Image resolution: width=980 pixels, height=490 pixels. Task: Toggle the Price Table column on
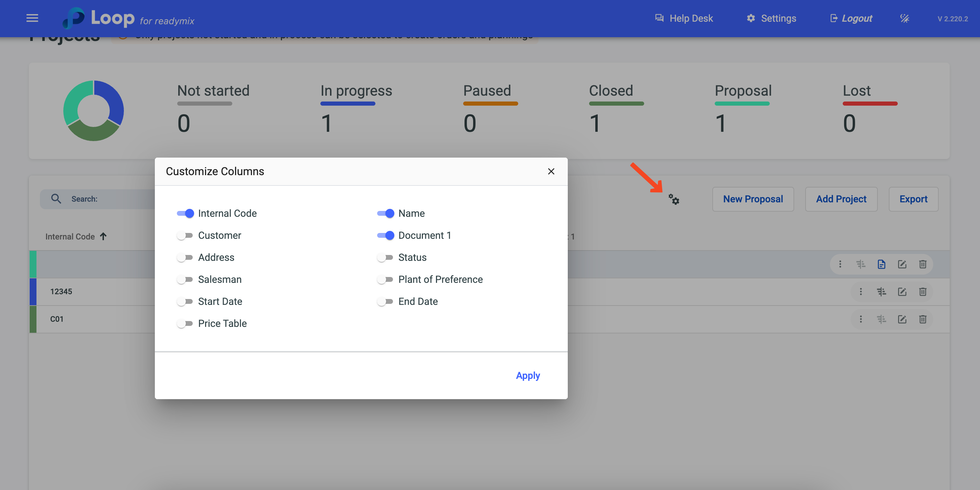[x=185, y=324]
